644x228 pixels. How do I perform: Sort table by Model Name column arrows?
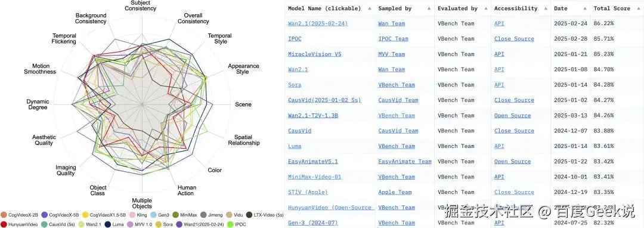pos(369,8)
